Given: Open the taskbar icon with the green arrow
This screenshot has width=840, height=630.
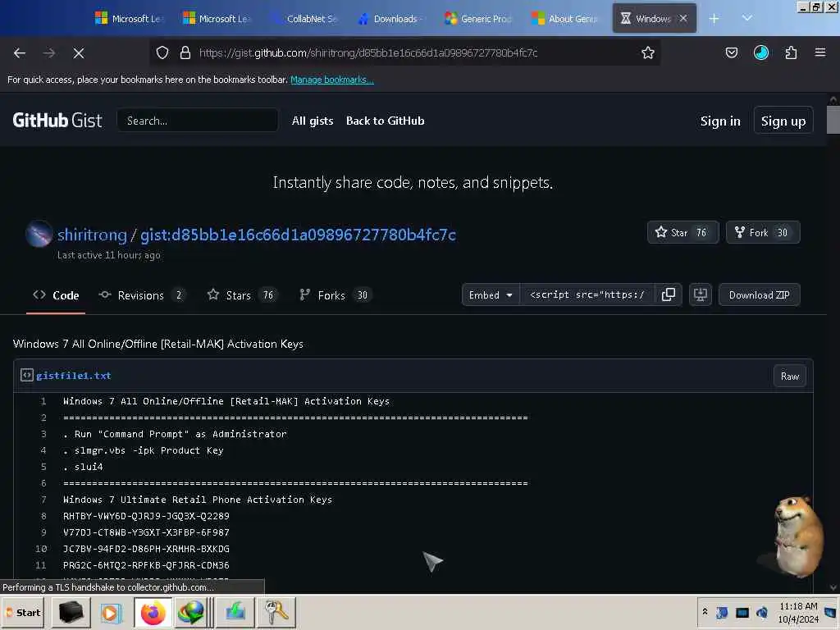Looking at the screenshot, I should pyautogui.click(x=235, y=612).
